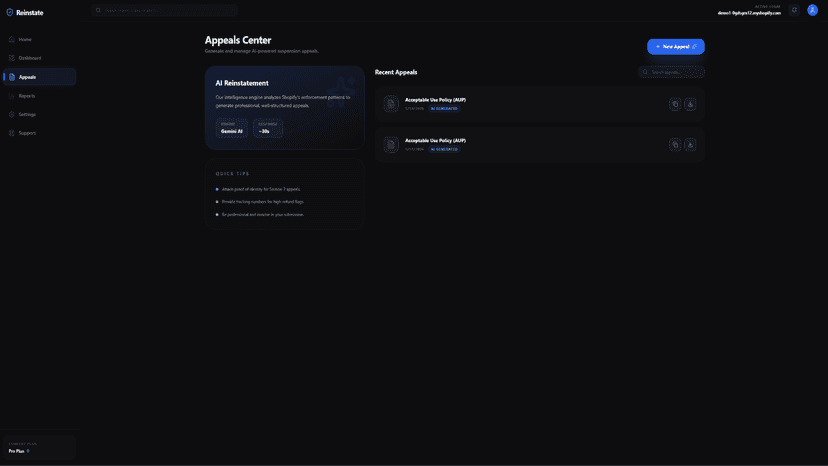Click the tip about proof of identity

coord(261,189)
